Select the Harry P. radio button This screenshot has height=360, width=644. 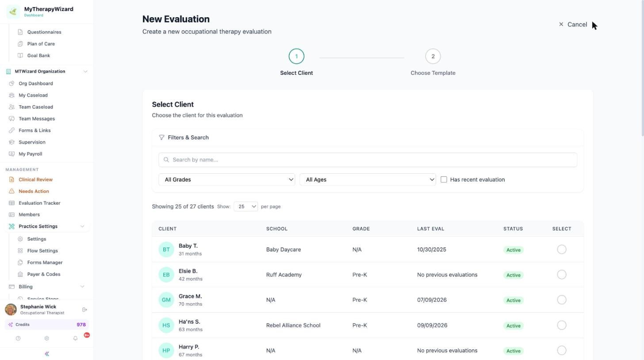(562, 350)
